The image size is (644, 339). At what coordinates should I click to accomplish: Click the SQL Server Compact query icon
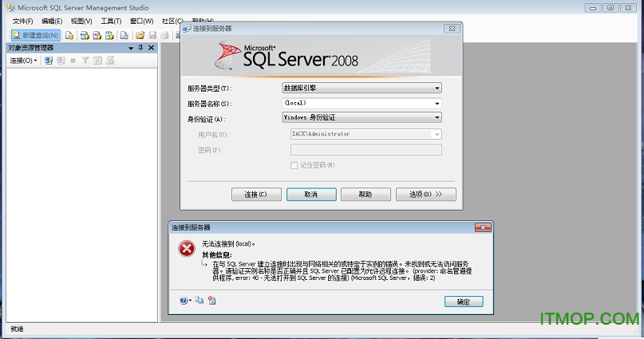pyautogui.click(x=124, y=36)
